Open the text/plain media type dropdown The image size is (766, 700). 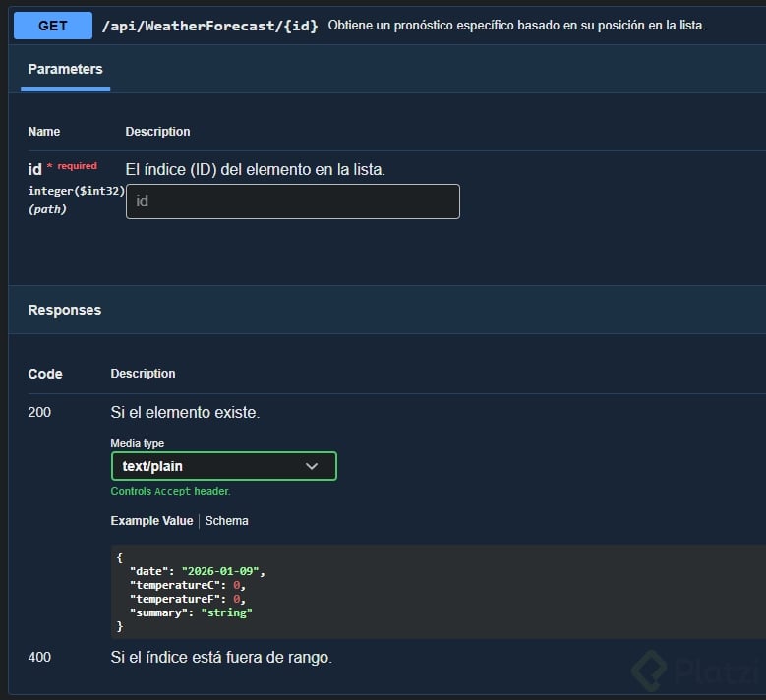click(223, 466)
